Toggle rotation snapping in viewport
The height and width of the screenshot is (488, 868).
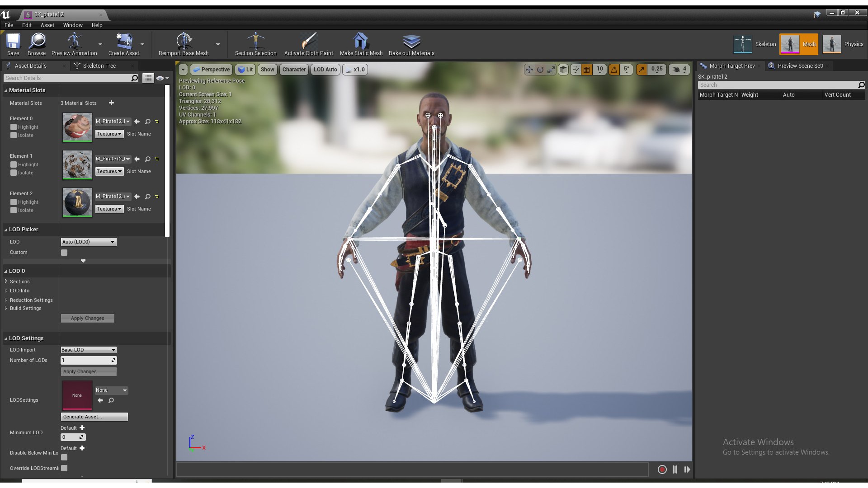tap(614, 70)
